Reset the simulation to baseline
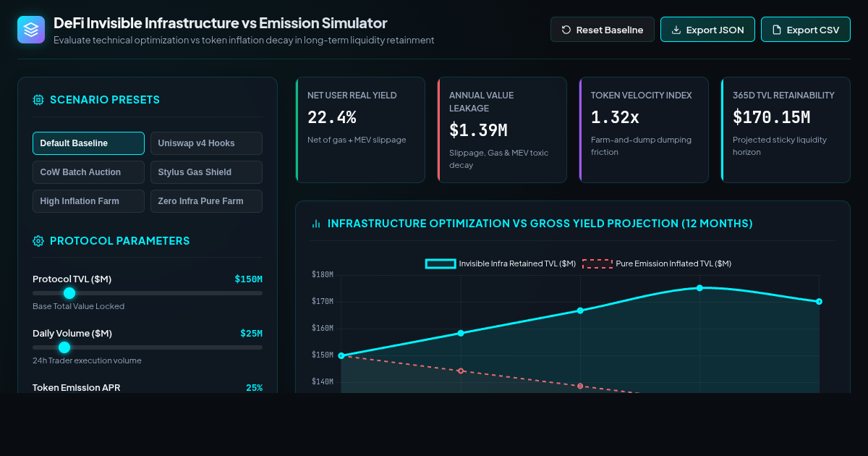 pyautogui.click(x=603, y=30)
